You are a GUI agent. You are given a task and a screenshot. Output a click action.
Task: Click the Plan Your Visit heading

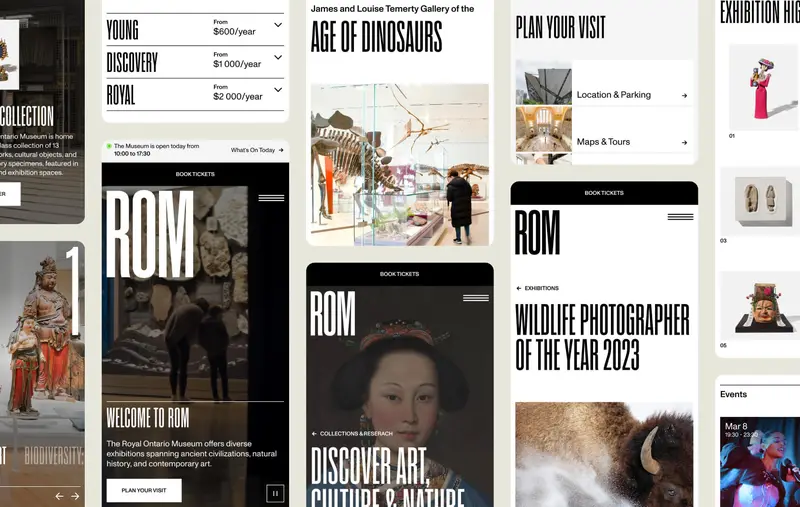point(560,27)
